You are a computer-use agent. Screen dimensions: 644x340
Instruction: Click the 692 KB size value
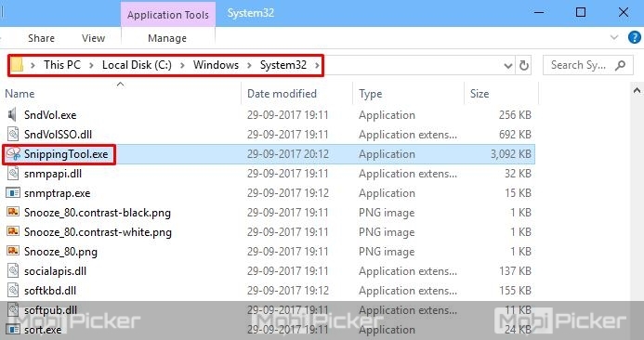coord(515,135)
